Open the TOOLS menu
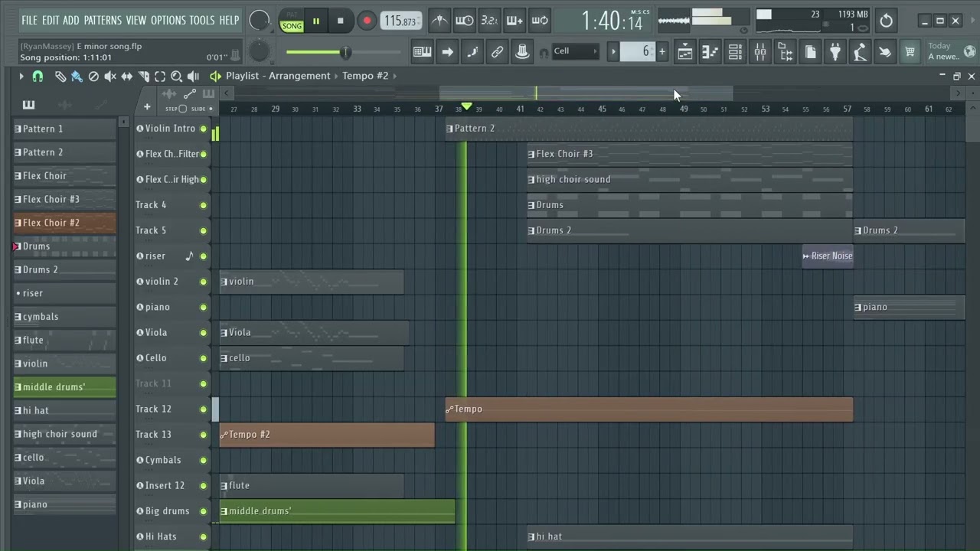This screenshot has height=551, width=980. (202, 20)
